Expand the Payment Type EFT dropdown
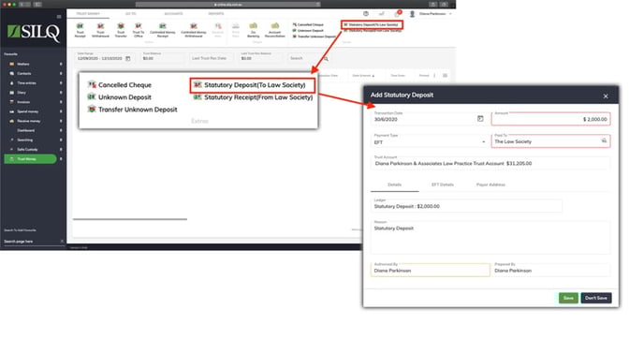 (x=483, y=141)
